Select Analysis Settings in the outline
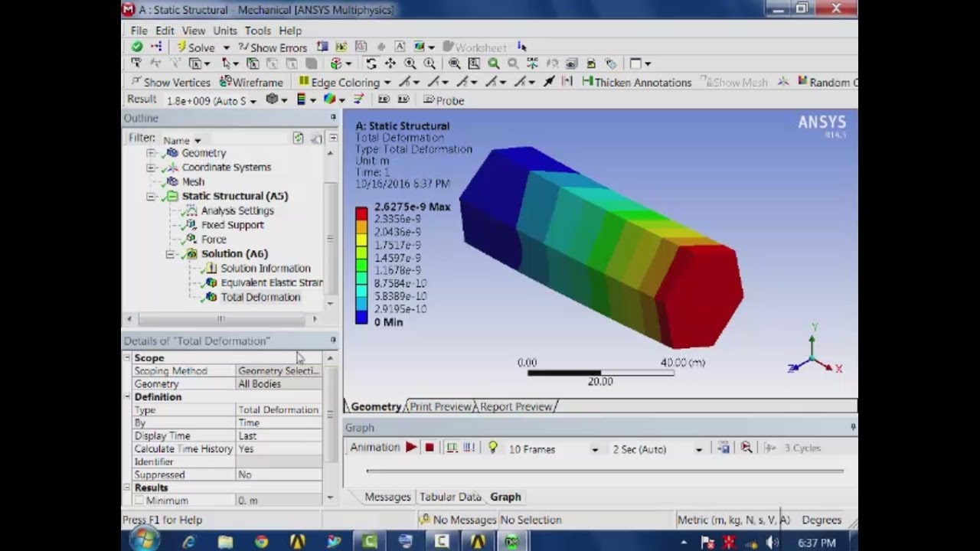This screenshot has height=551, width=980. (x=237, y=211)
